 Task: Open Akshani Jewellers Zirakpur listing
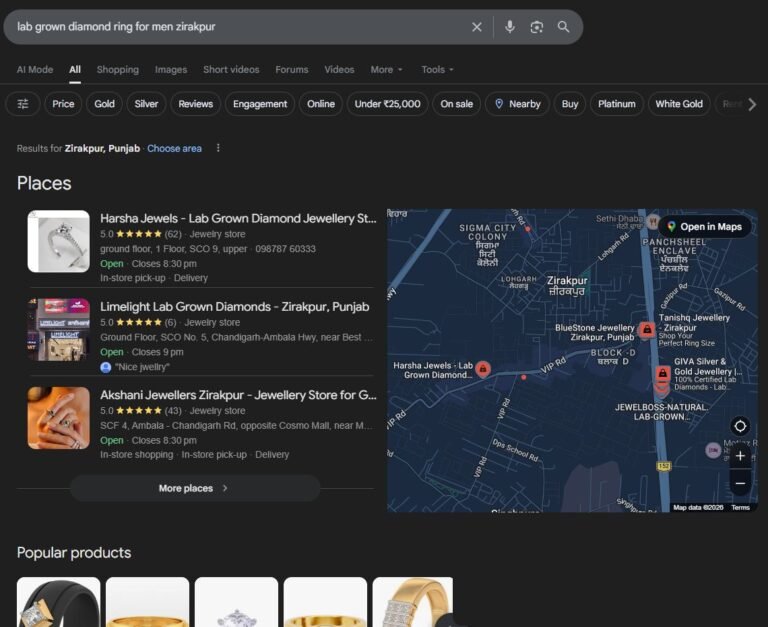click(238, 395)
